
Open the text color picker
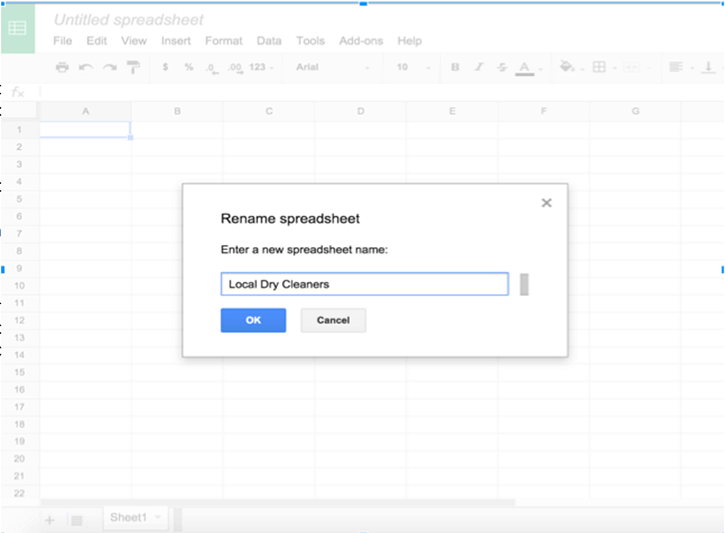[x=524, y=68]
